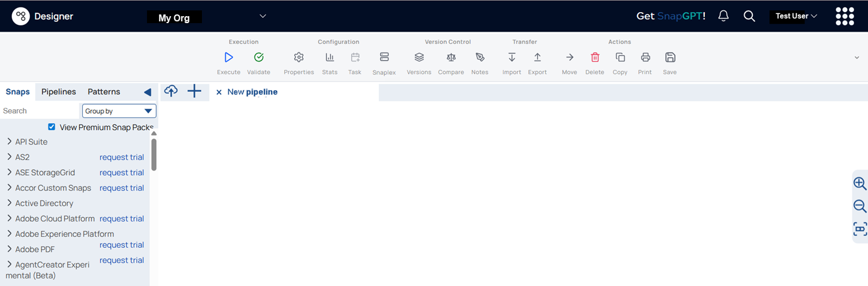Open pipeline Properties gear icon

click(299, 57)
